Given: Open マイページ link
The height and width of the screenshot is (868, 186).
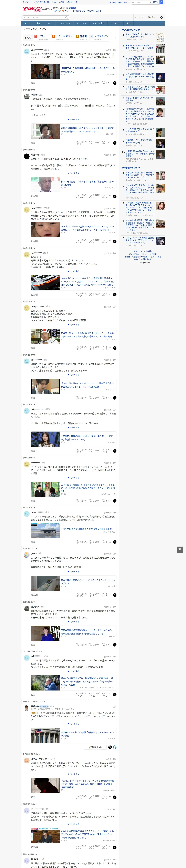Looking at the screenshot, I should (x=139, y=18).
